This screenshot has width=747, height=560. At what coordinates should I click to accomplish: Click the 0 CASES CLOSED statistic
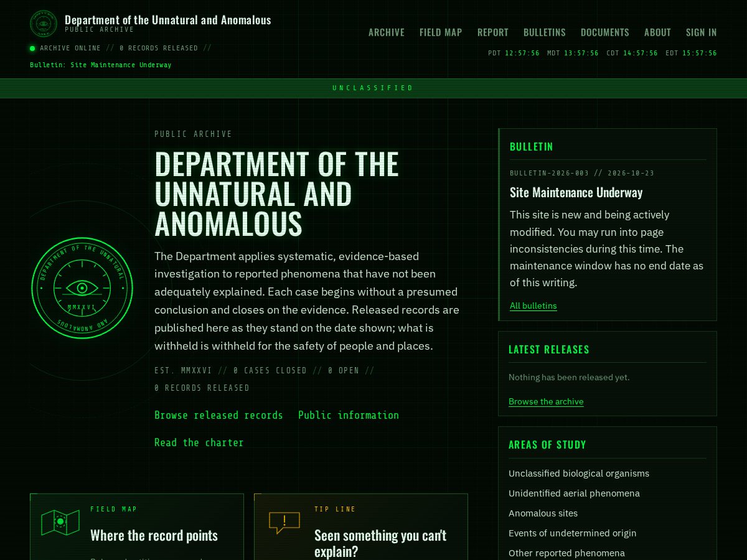point(270,370)
